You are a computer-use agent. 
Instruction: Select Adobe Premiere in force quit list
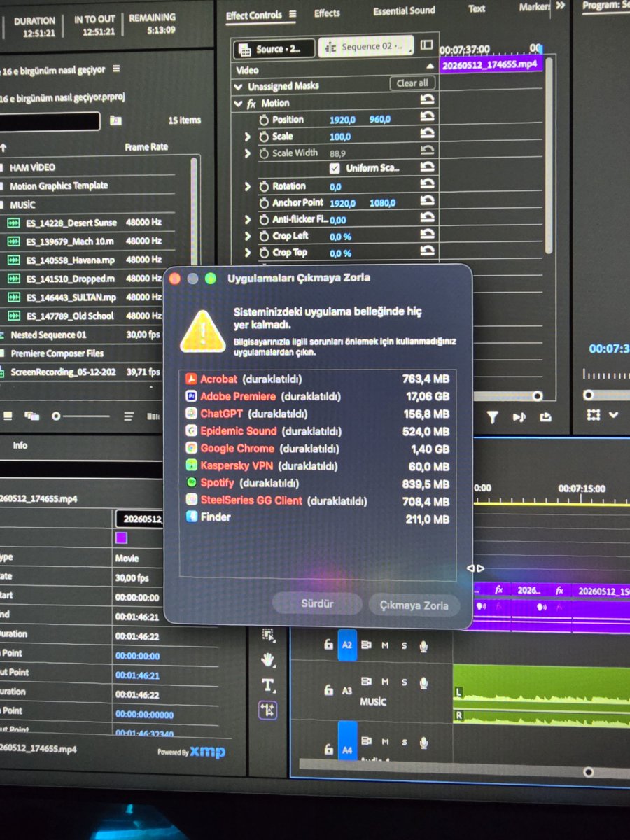[318, 397]
